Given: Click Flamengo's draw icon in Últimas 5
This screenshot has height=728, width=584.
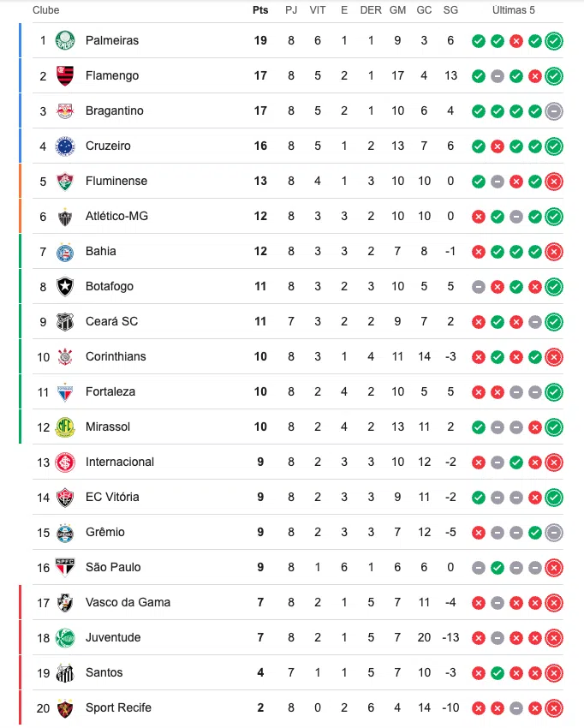Looking at the screenshot, I should [497, 75].
